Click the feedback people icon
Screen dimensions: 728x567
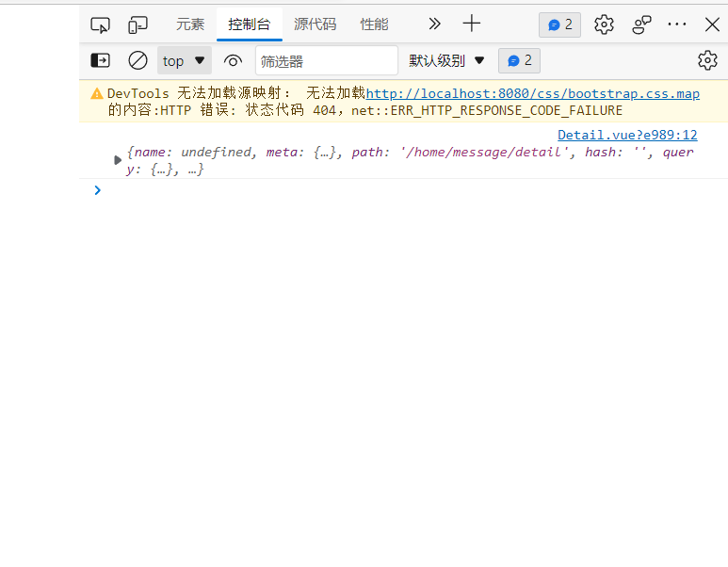coord(641,24)
